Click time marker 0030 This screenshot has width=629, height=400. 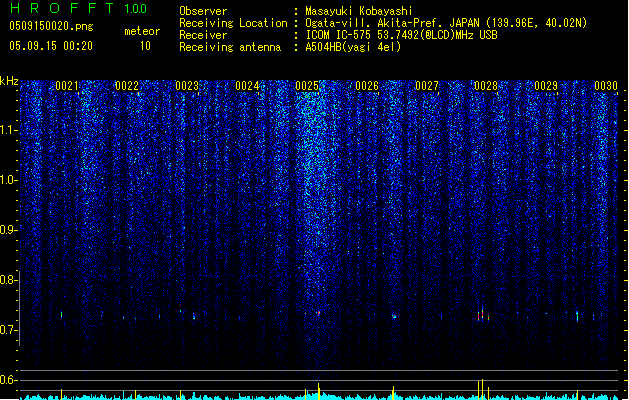(606, 86)
